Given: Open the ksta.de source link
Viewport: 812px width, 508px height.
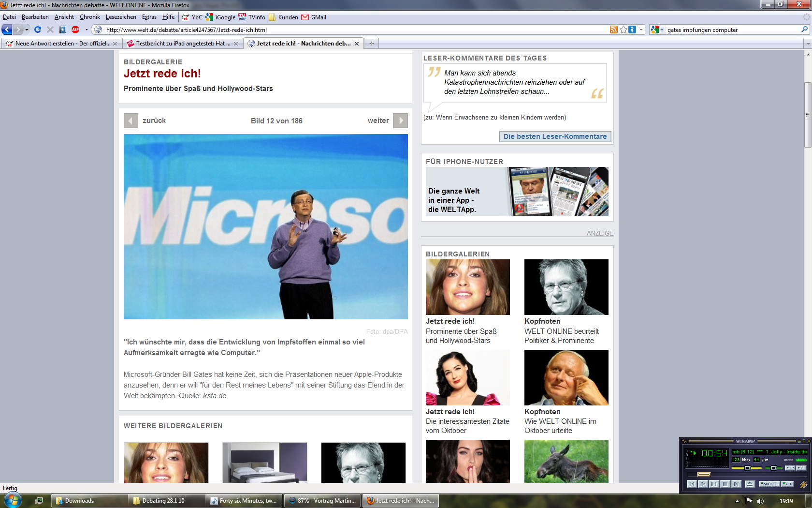Looking at the screenshot, I should [x=215, y=396].
